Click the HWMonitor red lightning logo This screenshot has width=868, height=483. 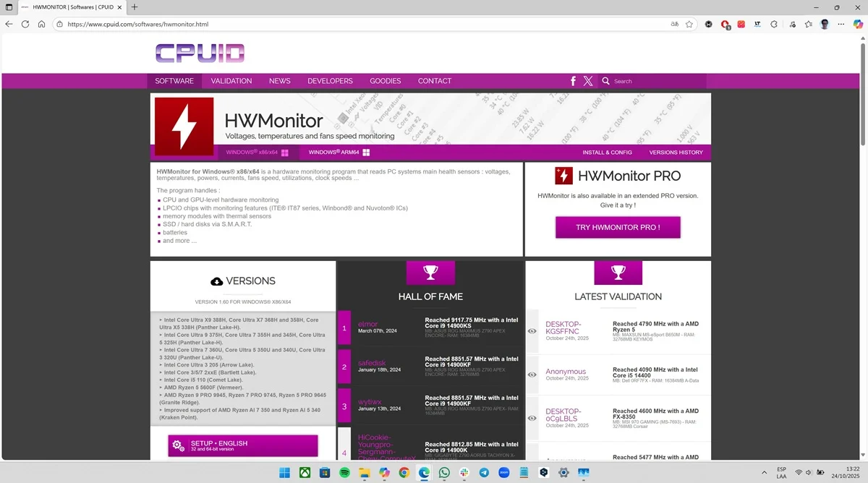pos(184,127)
